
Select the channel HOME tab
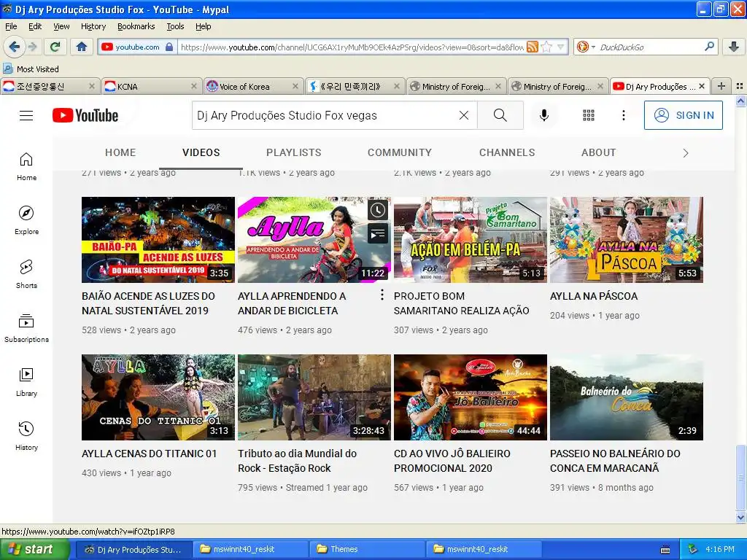click(x=120, y=152)
